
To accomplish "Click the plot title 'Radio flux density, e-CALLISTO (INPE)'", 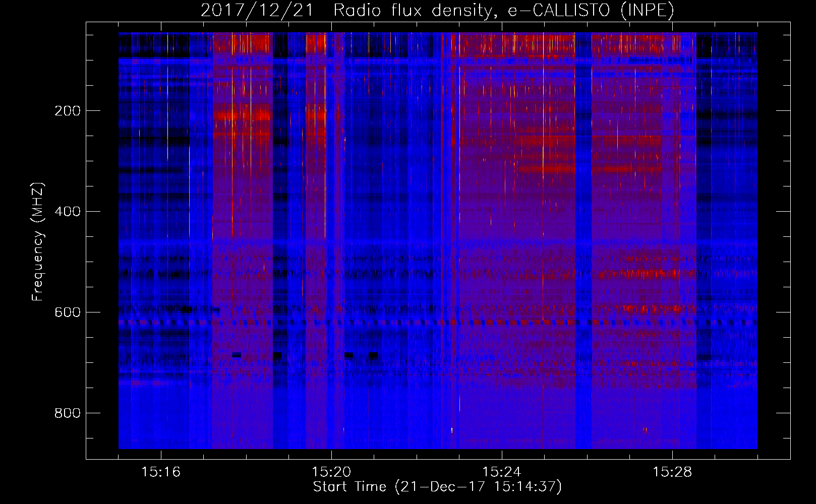I will [x=504, y=10].
